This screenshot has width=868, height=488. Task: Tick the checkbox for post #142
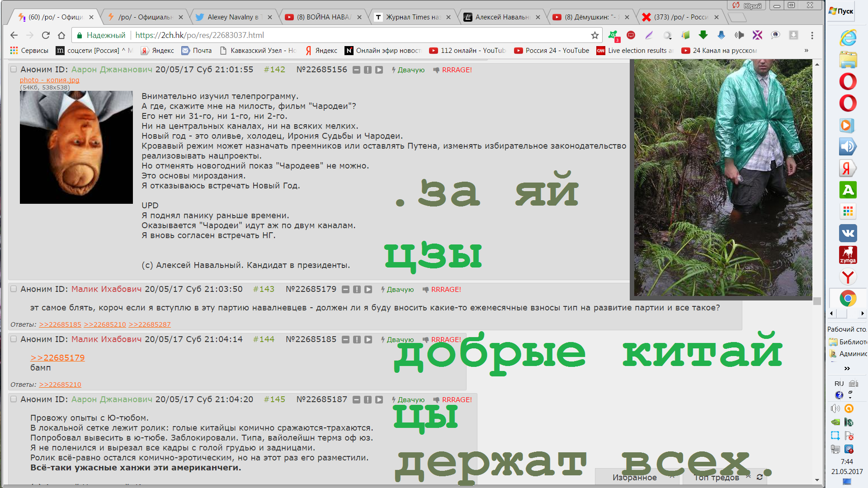point(14,70)
